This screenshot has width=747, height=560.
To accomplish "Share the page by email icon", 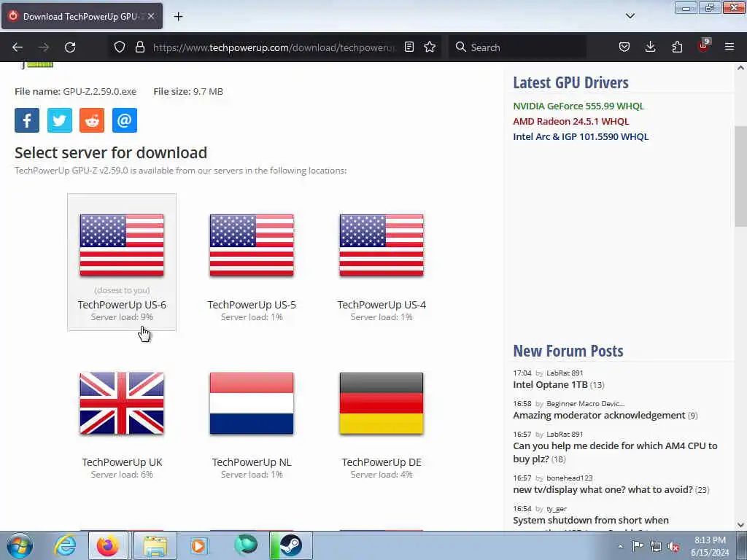I will (125, 120).
